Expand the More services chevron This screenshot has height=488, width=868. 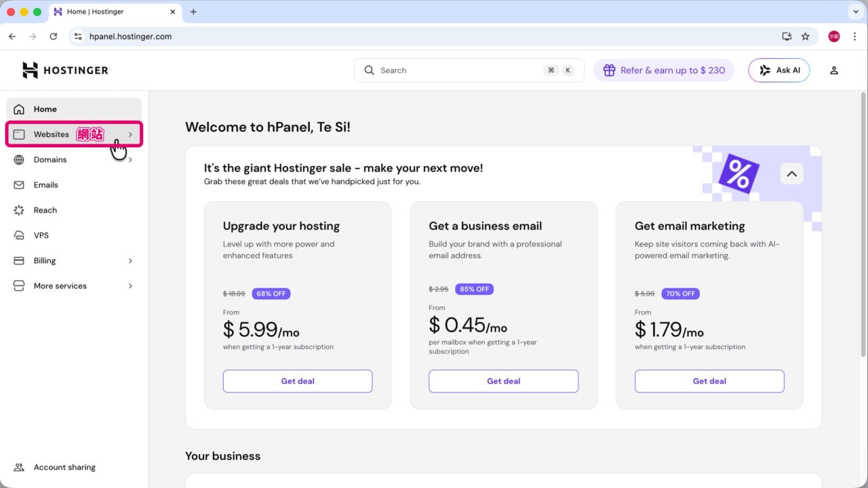[x=130, y=286]
